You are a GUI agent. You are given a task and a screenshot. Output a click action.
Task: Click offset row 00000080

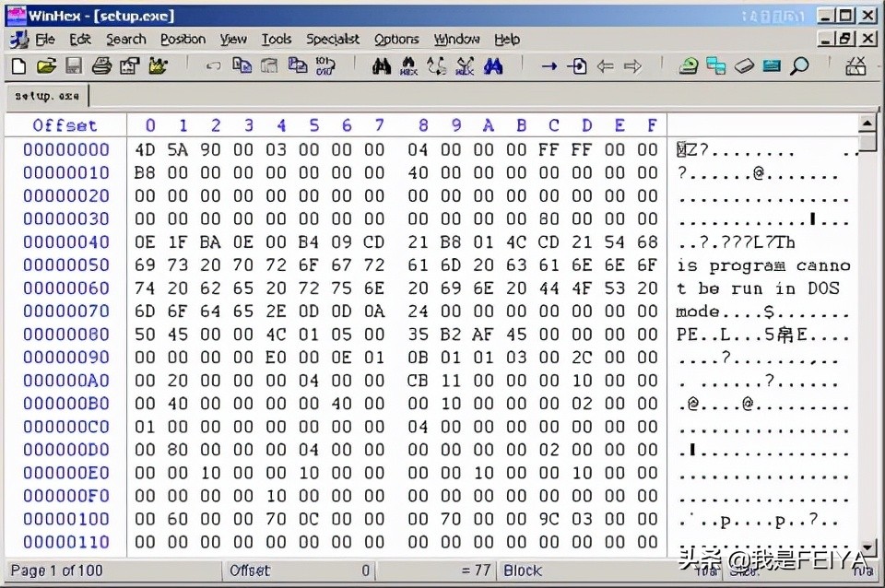(x=66, y=334)
